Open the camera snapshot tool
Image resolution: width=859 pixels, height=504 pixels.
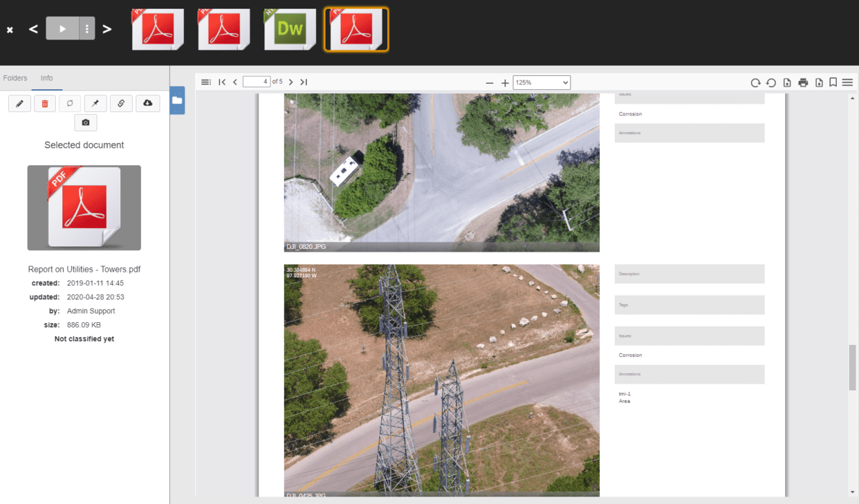tap(85, 122)
